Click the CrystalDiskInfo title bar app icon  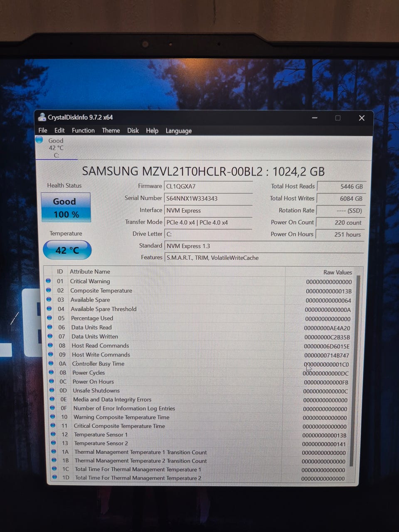click(42, 117)
